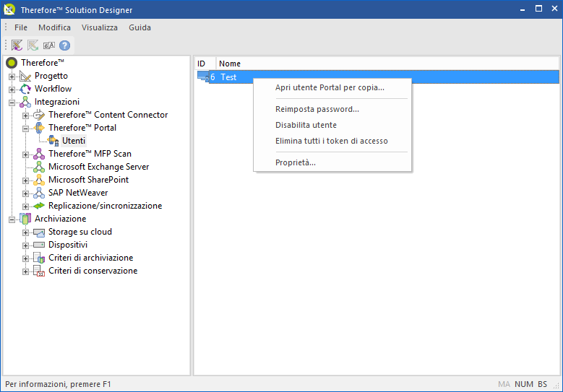Click the Storage su cloud icon
The width and height of the screenshot is (563, 392).
[39, 232]
